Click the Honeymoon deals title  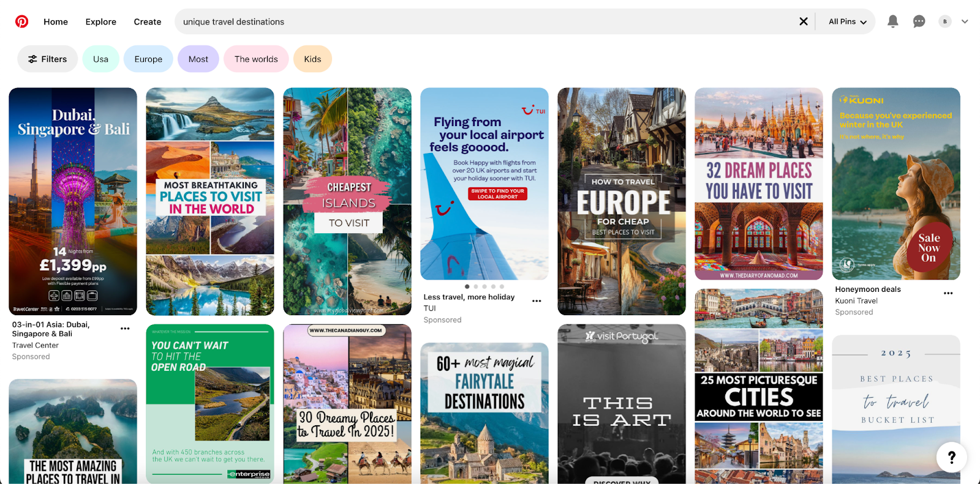(868, 289)
